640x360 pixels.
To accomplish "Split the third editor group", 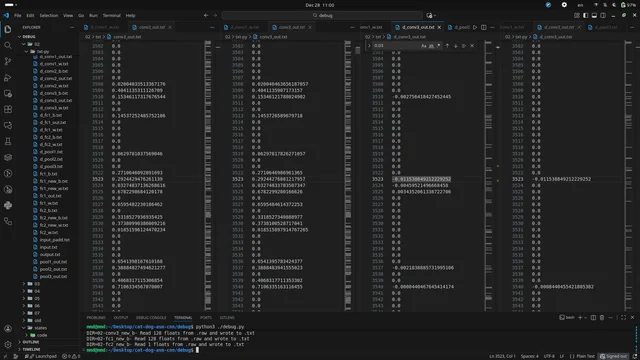I will [x=484, y=27].
